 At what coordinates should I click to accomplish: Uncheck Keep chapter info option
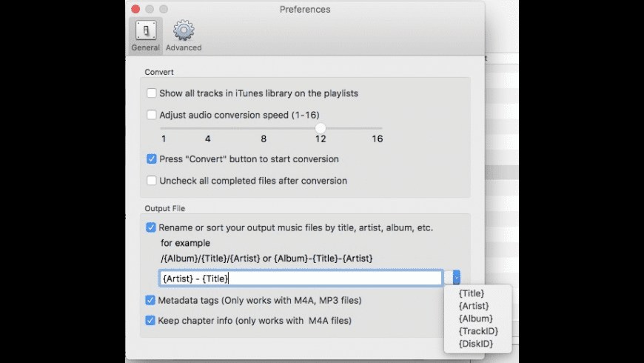click(x=152, y=321)
